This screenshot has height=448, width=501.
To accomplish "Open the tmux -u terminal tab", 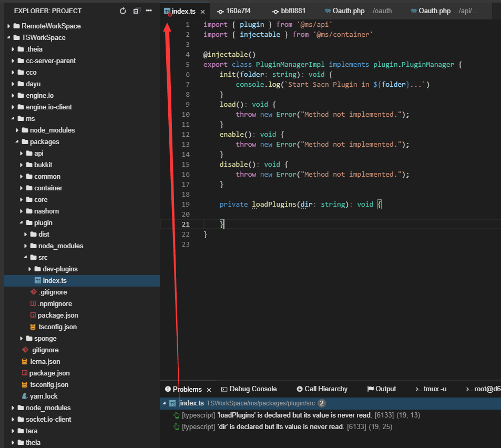I will [431, 389].
